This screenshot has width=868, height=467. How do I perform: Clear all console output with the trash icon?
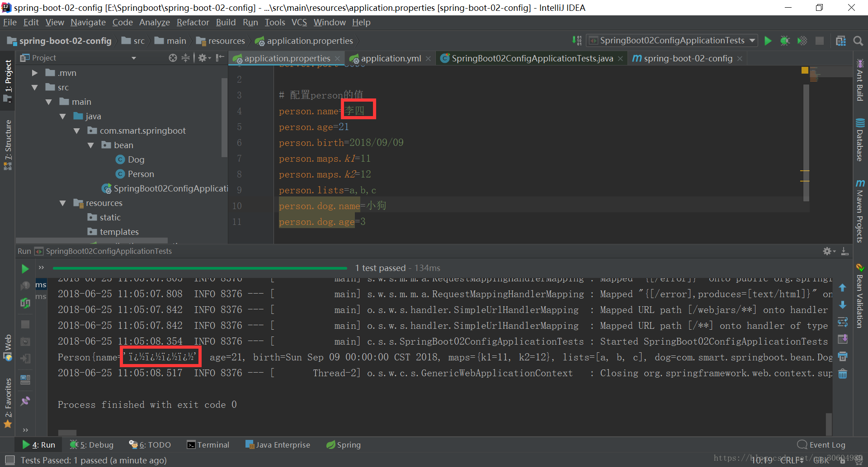[x=842, y=374]
